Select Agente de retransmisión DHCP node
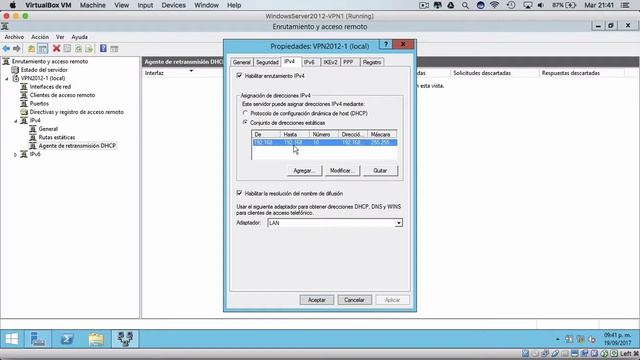This screenshot has width=640, height=360. [77, 146]
